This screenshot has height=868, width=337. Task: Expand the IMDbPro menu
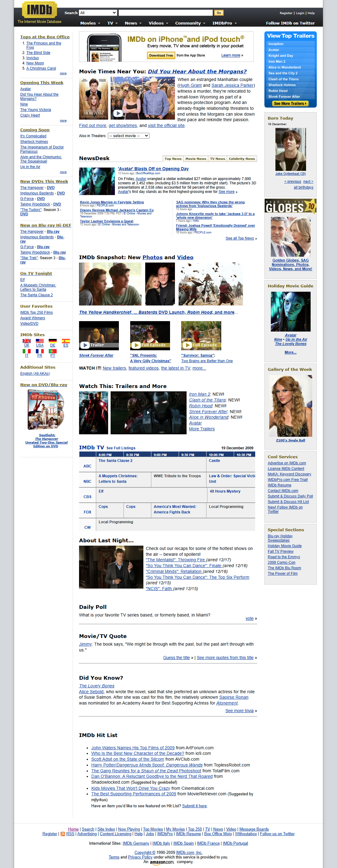(225, 23)
